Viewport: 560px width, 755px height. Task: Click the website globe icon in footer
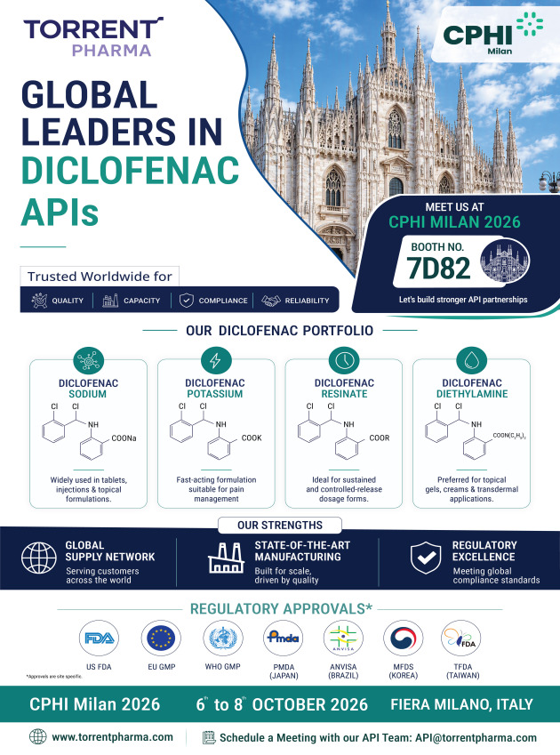[x=38, y=736]
